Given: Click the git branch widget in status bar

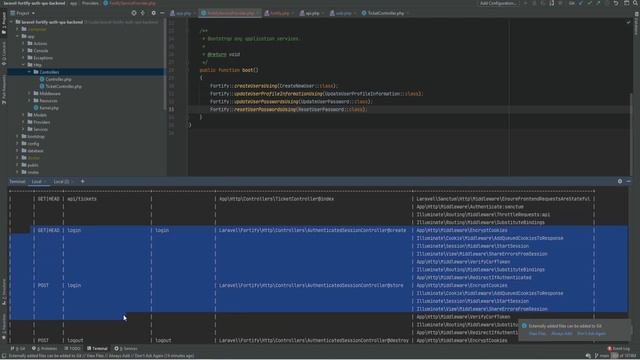Looking at the screenshot, I should [601, 356].
